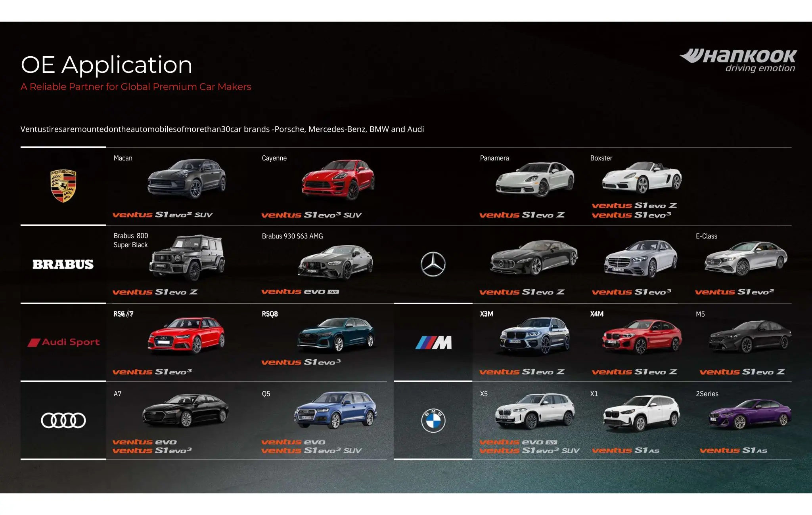Click the X5 label

[x=484, y=394]
